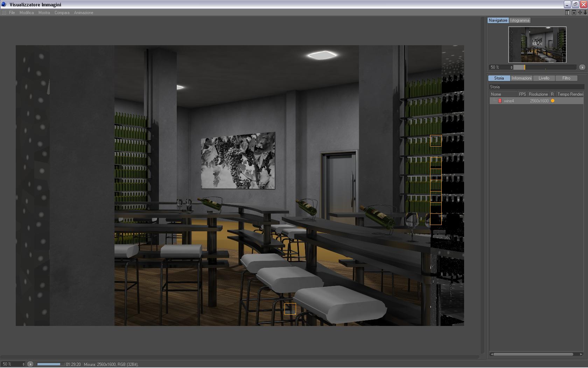Click the render progress bar in status bar
The width and height of the screenshot is (588, 368).
click(x=50, y=364)
